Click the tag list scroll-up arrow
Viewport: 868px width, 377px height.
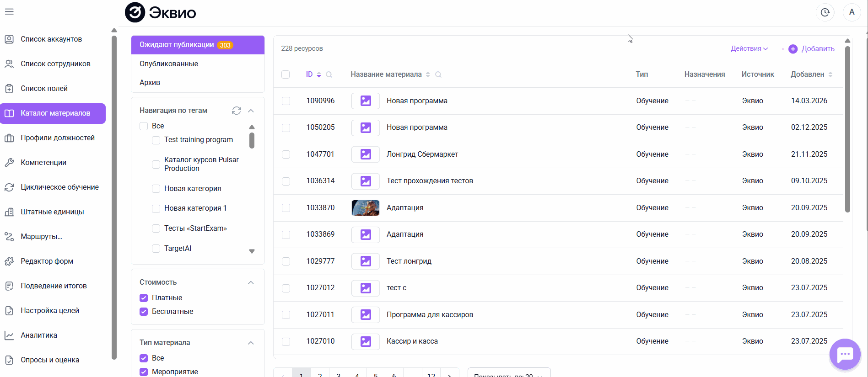[252, 127]
